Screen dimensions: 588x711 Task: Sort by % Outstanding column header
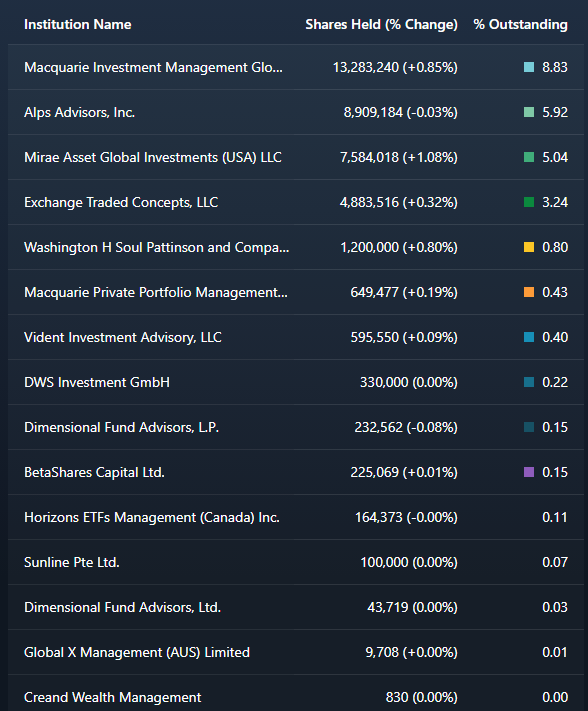[x=520, y=24]
